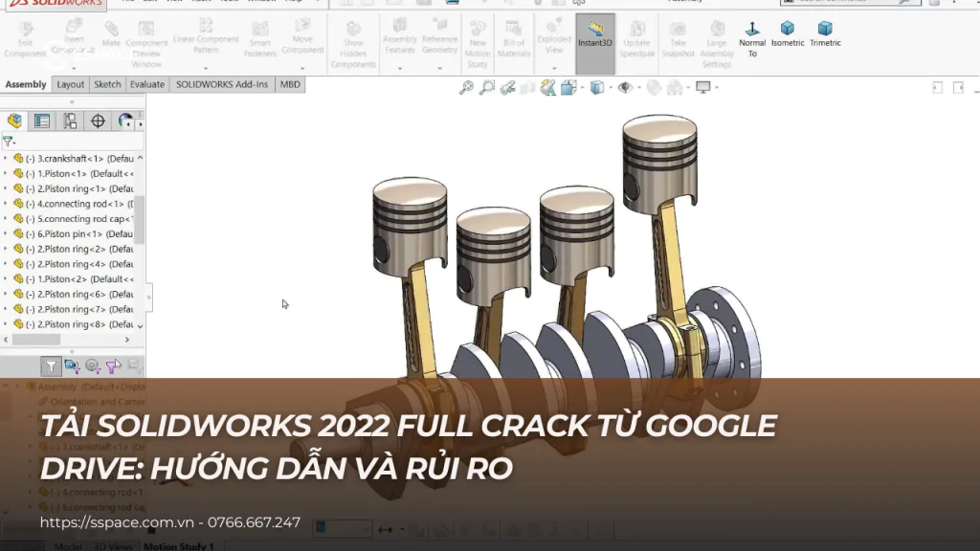Expand the 6.Piston pin<1> node
Viewport: 980px width, 551px height.
[6, 233]
